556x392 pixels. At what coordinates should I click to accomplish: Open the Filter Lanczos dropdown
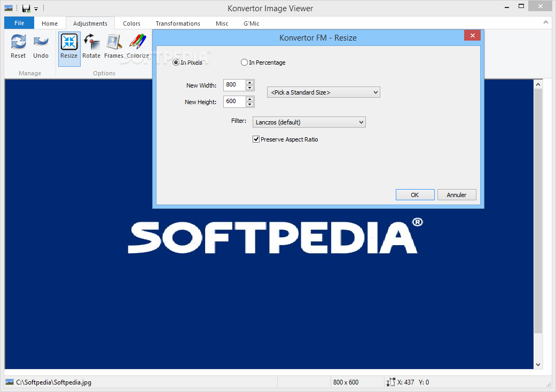(309, 122)
